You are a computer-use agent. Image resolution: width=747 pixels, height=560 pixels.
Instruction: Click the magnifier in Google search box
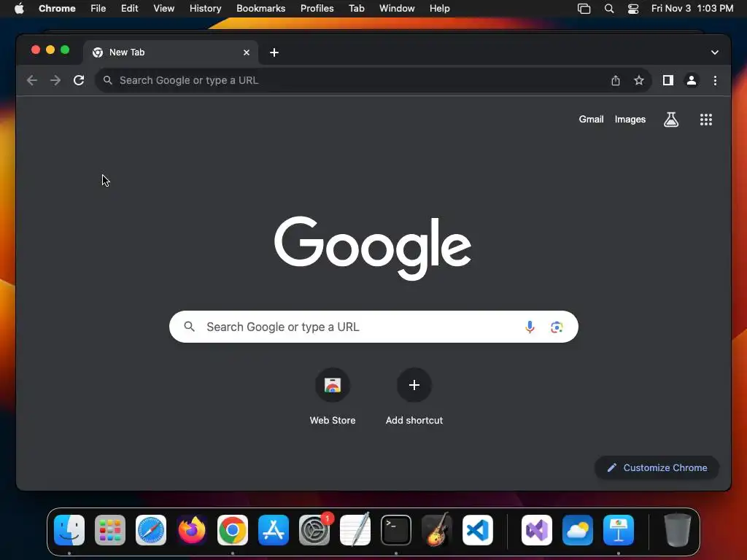(190, 327)
